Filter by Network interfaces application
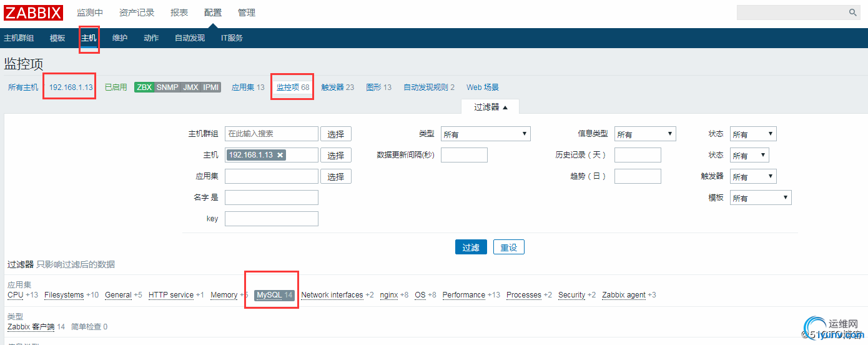The width and height of the screenshot is (868, 345). tap(332, 295)
